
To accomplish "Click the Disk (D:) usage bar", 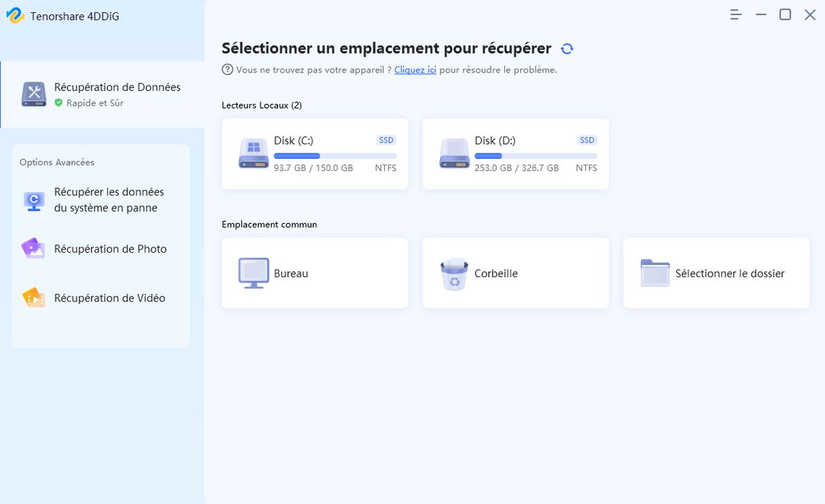I will click(x=535, y=156).
